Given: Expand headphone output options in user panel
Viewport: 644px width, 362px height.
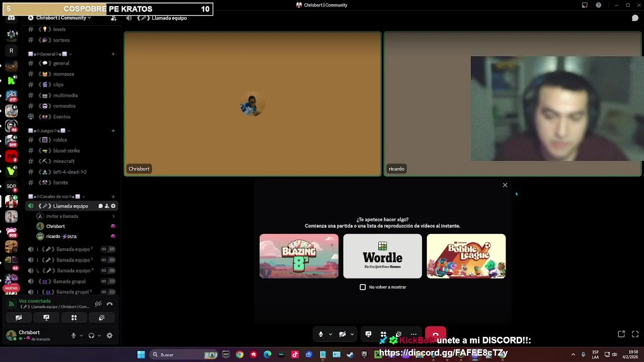Looking at the screenshot, I should coord(99,335).
